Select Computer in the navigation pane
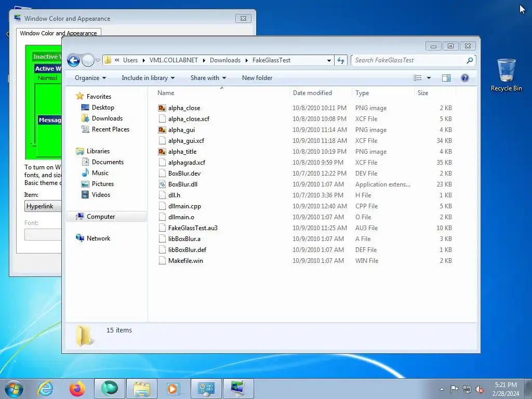 pyautogui.click(x=107, y=217)
